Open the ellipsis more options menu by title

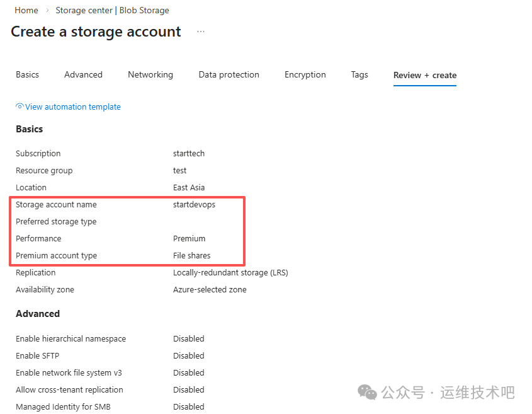pyautogui.click(x=201, y=32)
